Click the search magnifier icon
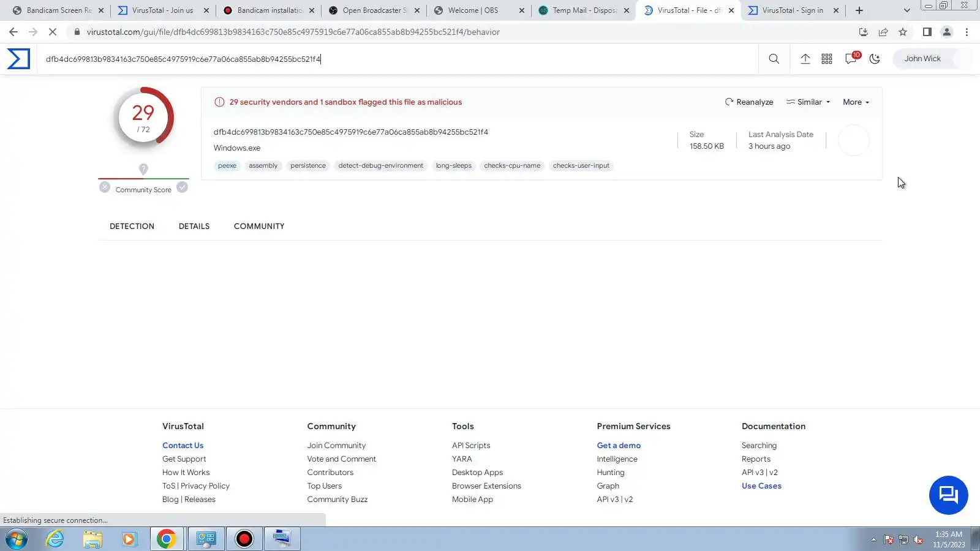 pos(774,59)
